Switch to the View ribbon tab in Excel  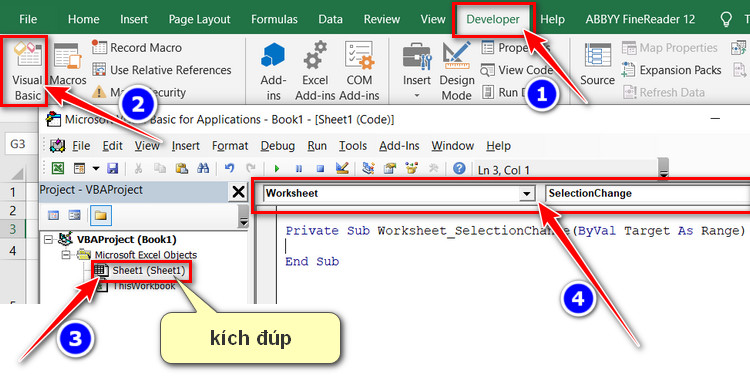[x=433, y=19]
